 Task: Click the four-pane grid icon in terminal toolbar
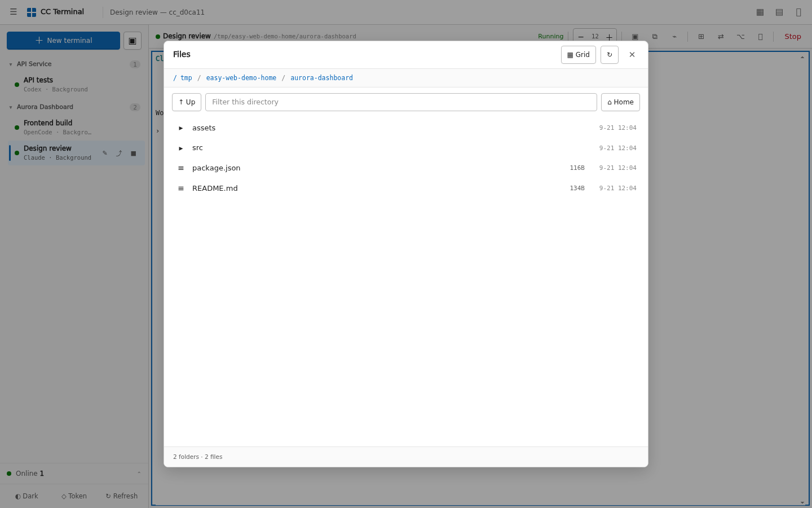point(701,37)
